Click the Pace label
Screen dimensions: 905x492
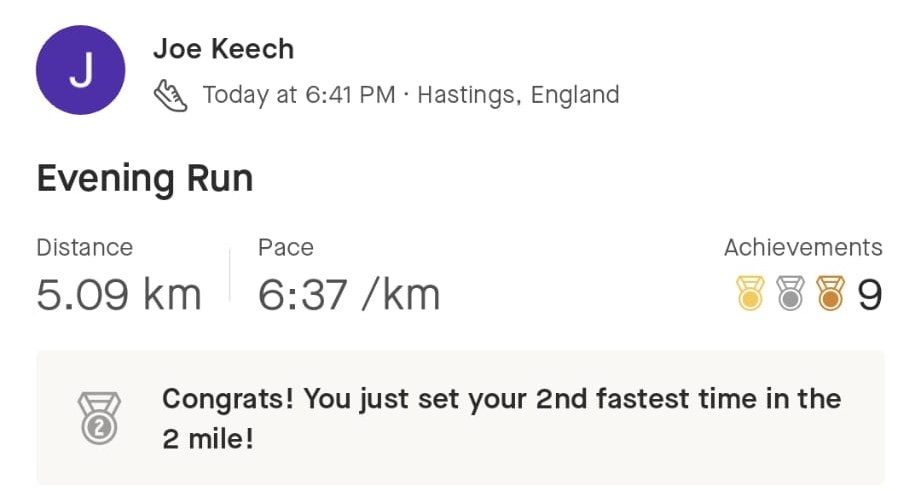(x=286, y=248)
